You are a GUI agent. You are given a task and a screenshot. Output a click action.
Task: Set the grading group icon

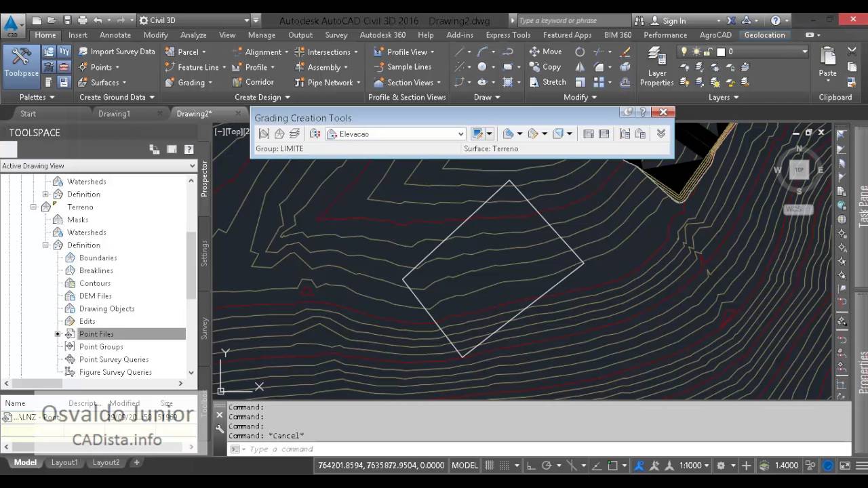[x=264, y=134]
